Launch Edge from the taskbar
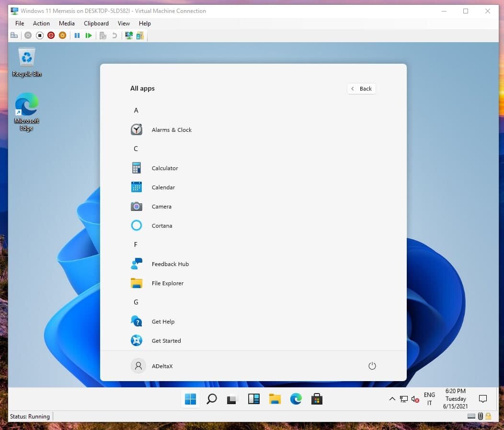This screenshot has height=430, width=504. [x=296, y=399]
